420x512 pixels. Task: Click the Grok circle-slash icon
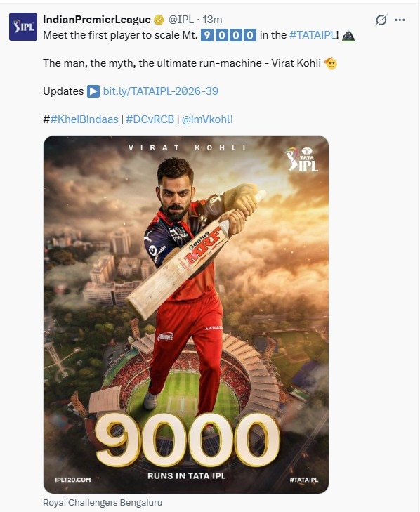pos(381,20)
